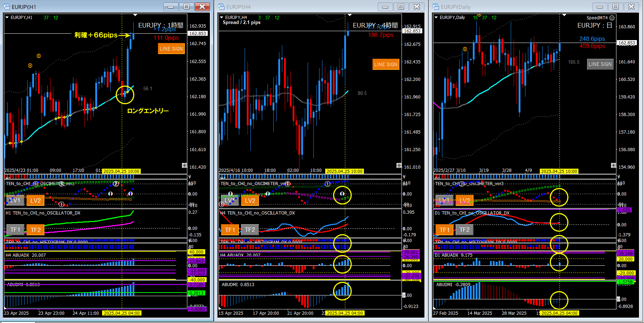The height and width of the screenshot is (323, 644).
Task: Click the 2025.04.25 04:00 label in H4 window
Action: click(345, 313)
